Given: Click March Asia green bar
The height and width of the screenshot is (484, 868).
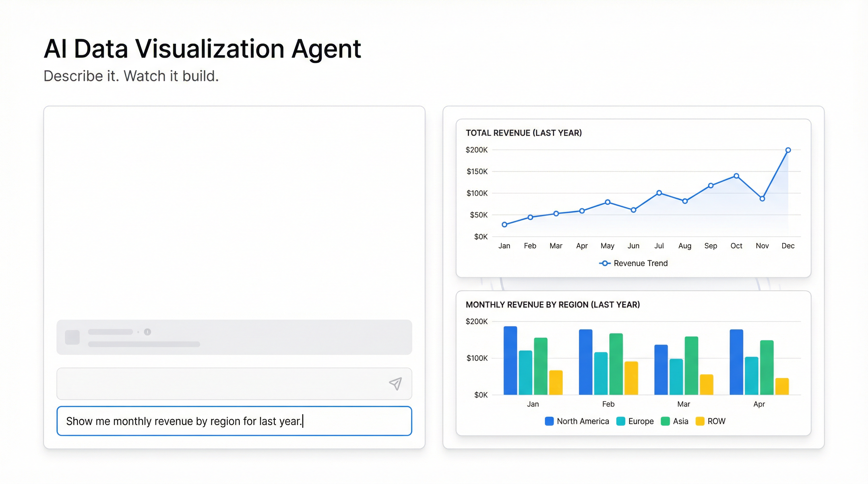Looking at the screenshot, I should 691,366.
